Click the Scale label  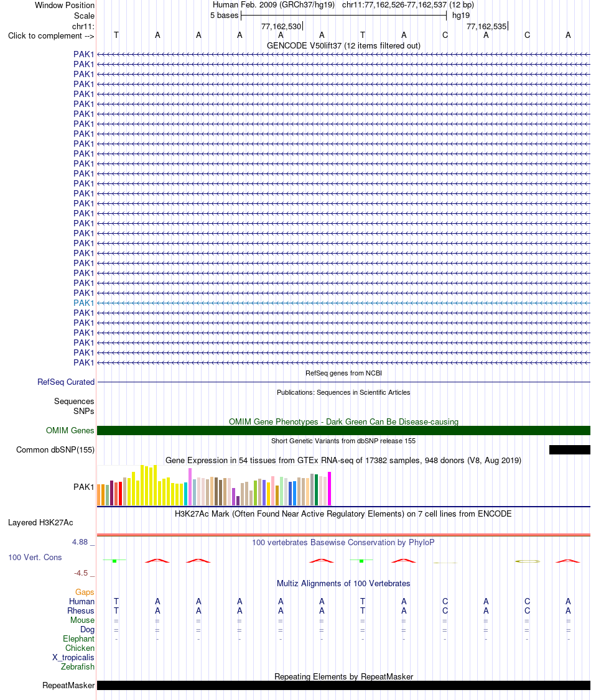pos(84,16)
